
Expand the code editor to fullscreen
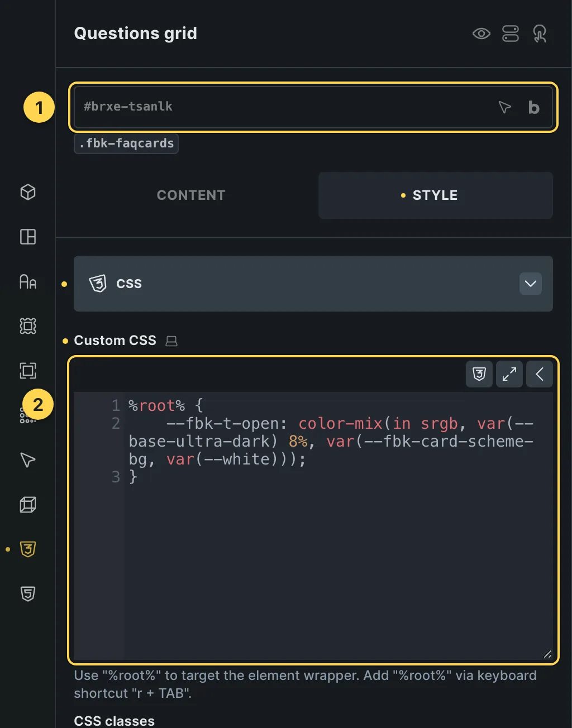509,374
